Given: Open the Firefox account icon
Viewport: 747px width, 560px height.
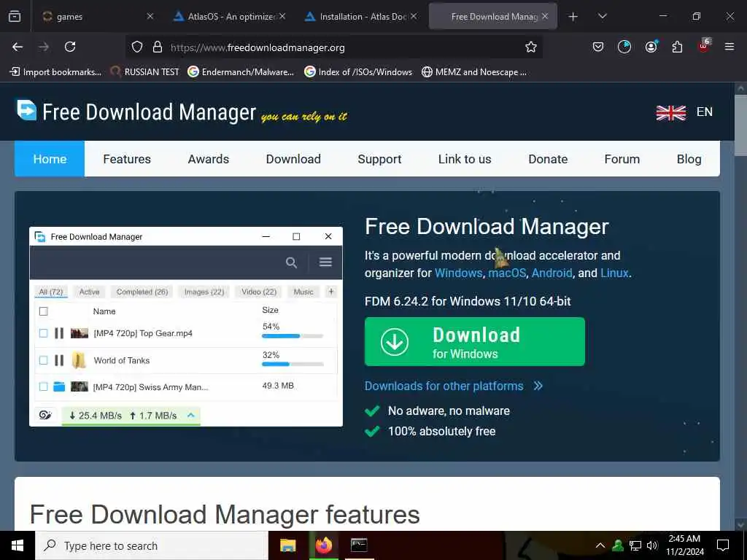Looking at the screenshot, I should coord(651,47).
